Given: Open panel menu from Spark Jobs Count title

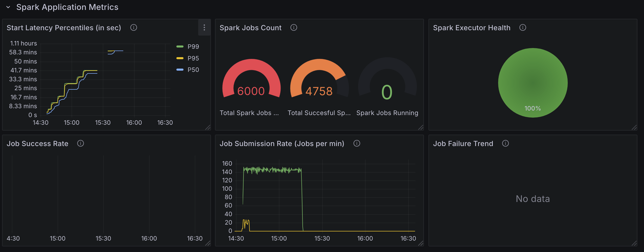Looking at the screenshot, I should click(251, 27).
